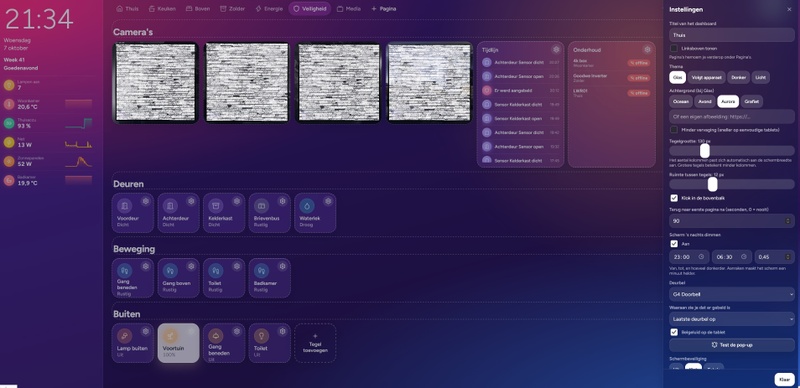This screenshot has height=388, width=800.
Task: Enable the Minder vervaging checkbox
Action: pyautogui.click(x=674, y=130)
